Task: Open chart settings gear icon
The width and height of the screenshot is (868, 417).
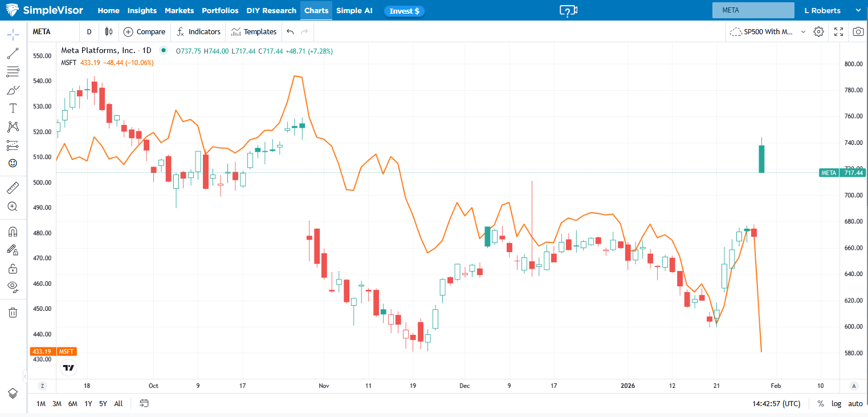Action: pos(818,32)
